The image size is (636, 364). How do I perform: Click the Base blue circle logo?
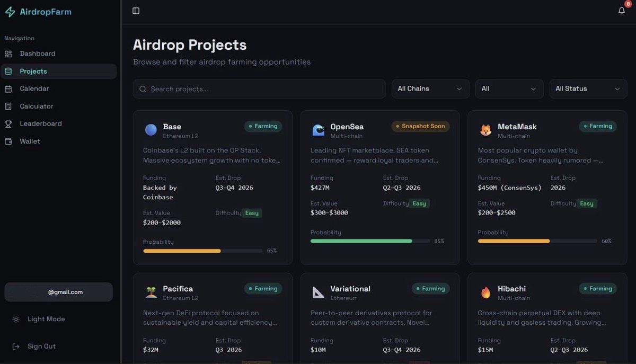[x=151, y=130]
